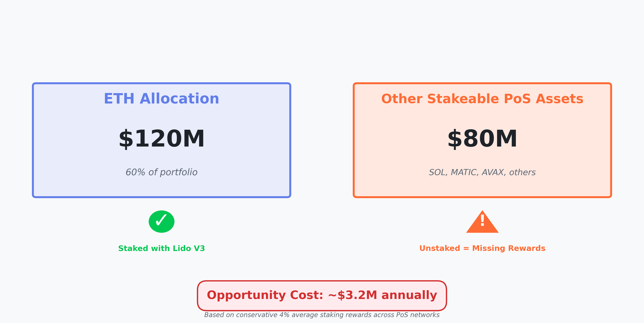644x323 pixels.
Task: Click the ~$3.2M amount in banner
Action: (x=352, y=295)
